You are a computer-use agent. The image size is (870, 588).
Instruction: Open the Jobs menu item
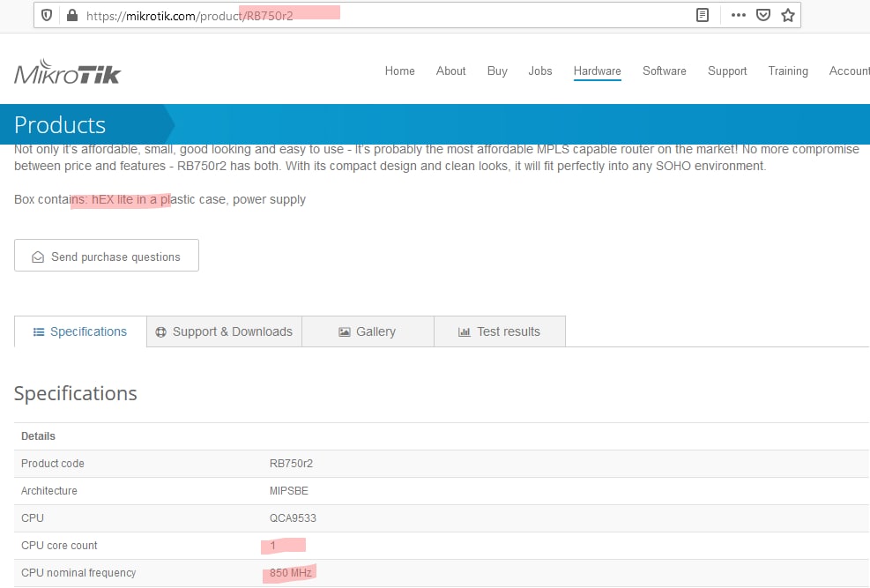539,71
